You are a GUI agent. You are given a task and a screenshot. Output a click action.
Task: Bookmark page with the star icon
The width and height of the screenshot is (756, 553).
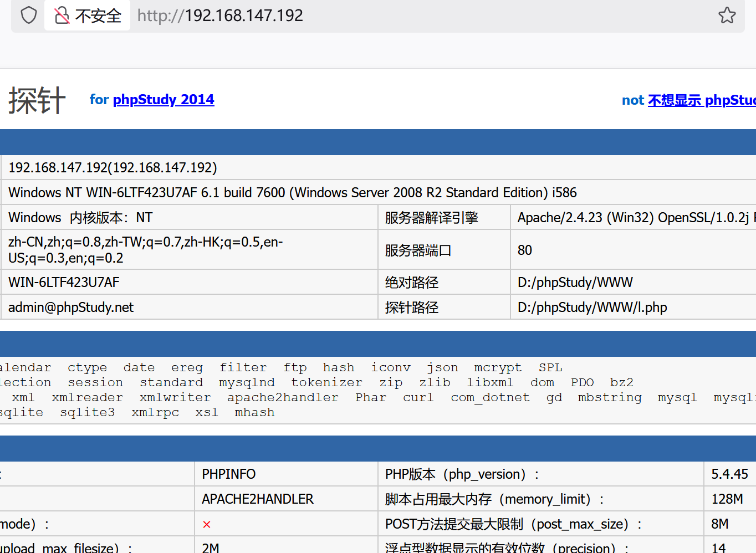click(727, 15)
